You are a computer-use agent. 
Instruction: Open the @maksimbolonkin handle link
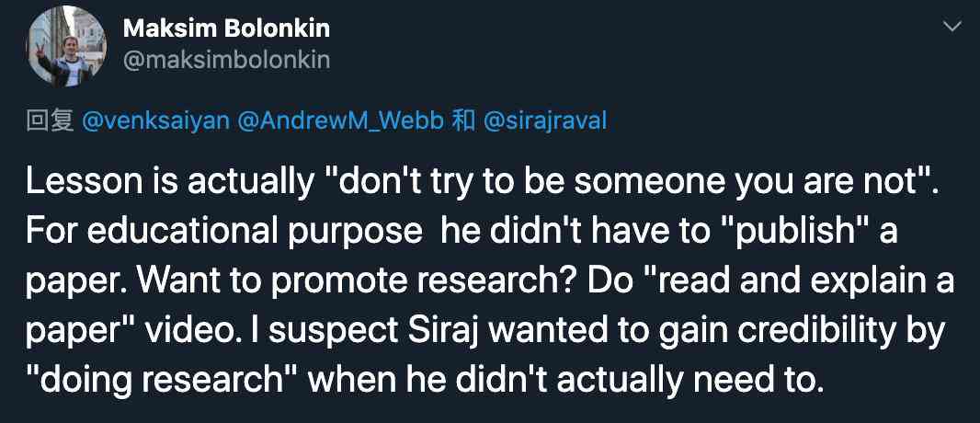click(226, 61)
